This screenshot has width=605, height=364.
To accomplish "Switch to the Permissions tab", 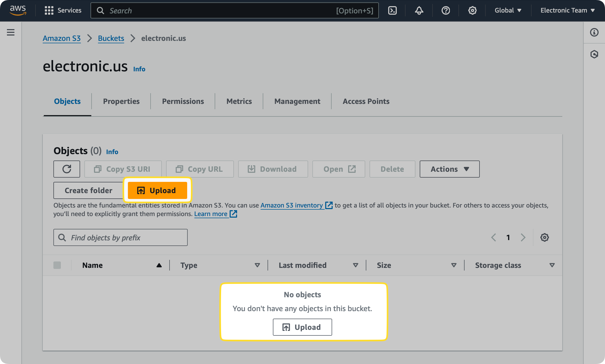I will point(183,101).
